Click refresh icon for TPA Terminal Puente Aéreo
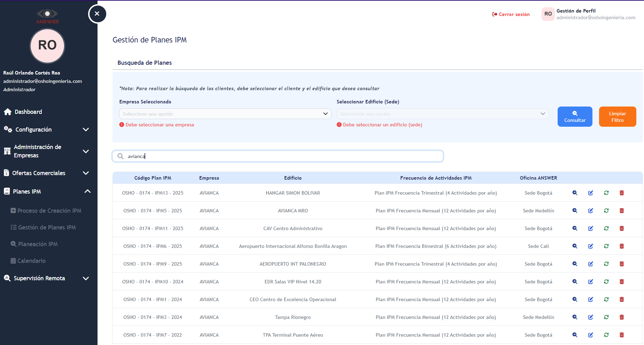 (x=606, y=335)
